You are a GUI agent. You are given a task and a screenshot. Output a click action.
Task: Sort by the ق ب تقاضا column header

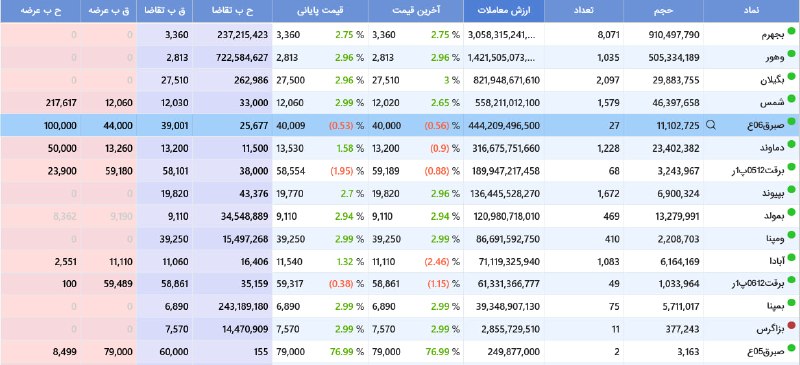165,11
